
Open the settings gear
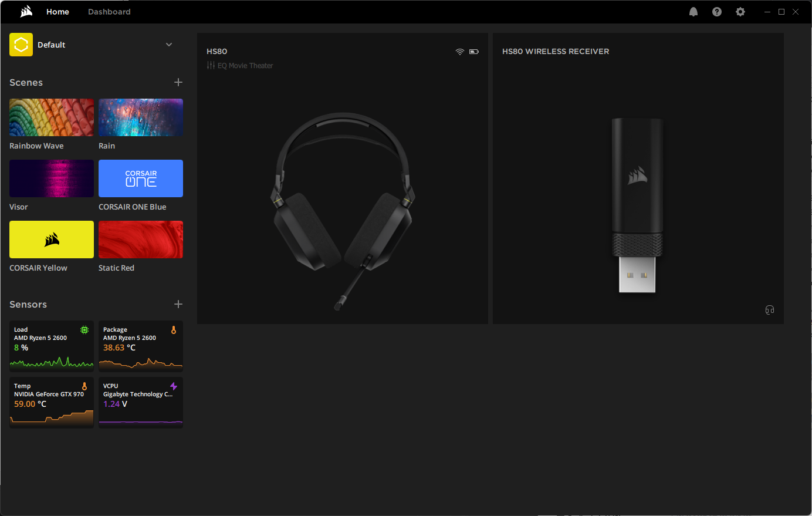740,12
